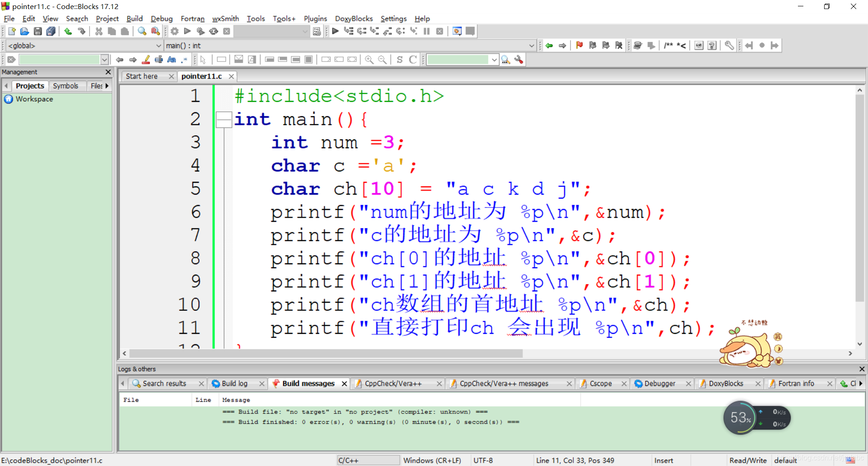This screenshot has height=466, width=868.
Task: Click the Run play icon
Action: tap(187, 31)
